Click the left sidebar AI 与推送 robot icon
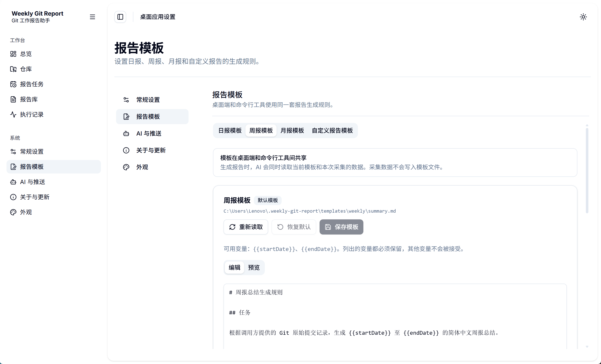This screenshot has width=601, height=364. 13,182
